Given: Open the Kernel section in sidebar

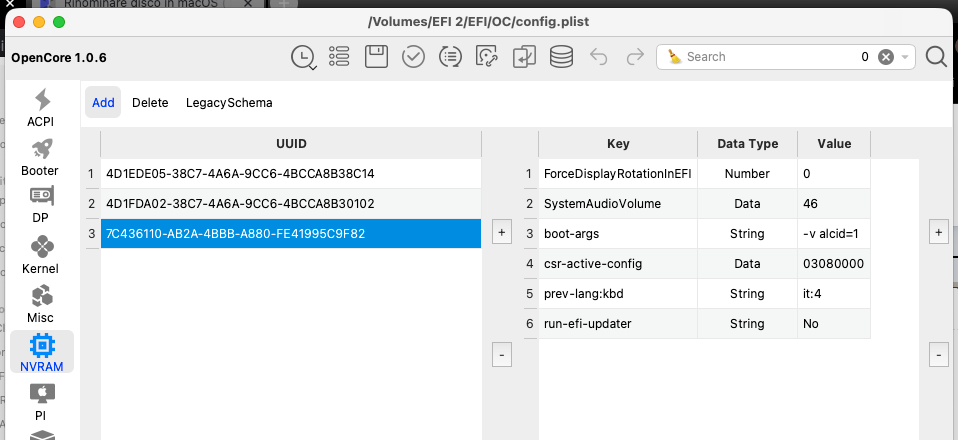Looking at the screenshot, I should pos(41,255).
